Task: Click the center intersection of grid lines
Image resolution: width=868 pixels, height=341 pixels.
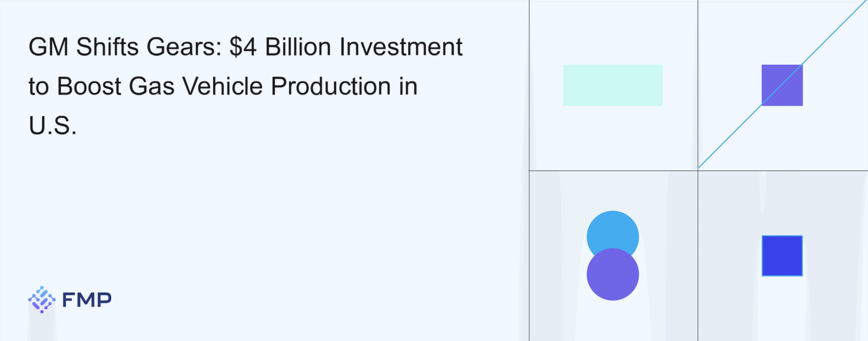Action: [x=698, y=171]
